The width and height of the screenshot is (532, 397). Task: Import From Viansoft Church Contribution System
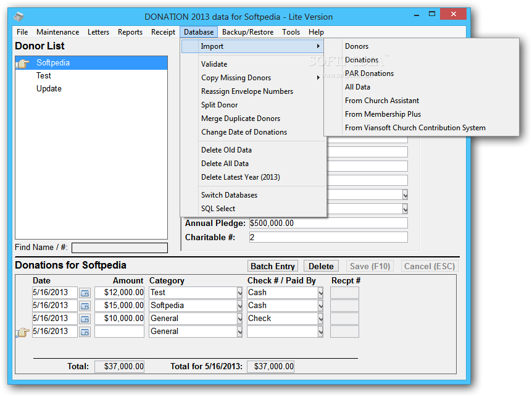pos(422,128)
